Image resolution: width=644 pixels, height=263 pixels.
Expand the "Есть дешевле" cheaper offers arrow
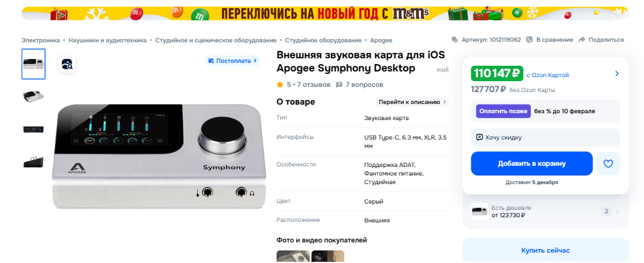[617, 212]
